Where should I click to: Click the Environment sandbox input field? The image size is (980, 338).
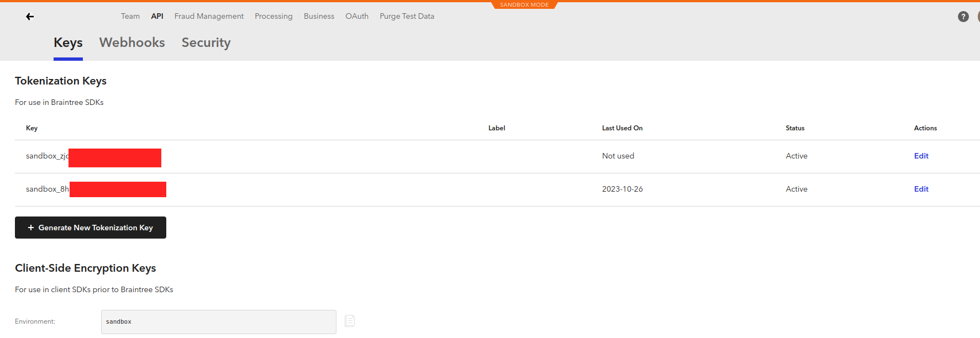tap(218, 321)
